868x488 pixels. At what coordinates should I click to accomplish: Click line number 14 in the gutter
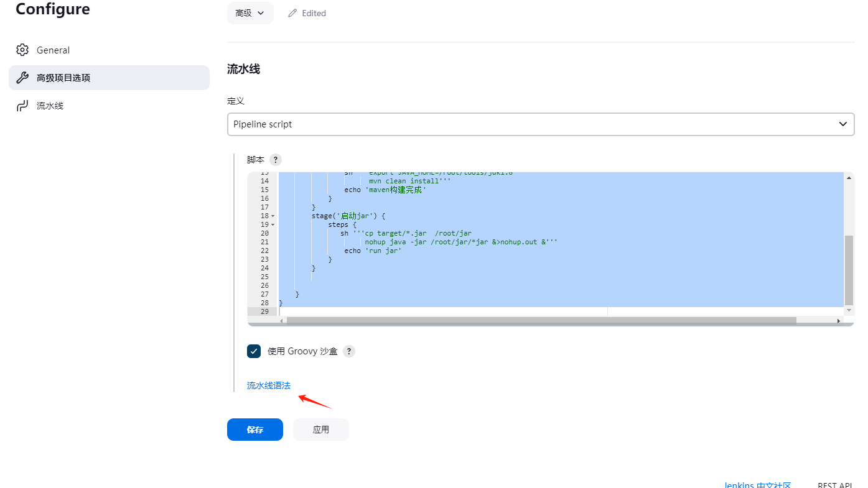pyautogui.click(x=264, y=181)
